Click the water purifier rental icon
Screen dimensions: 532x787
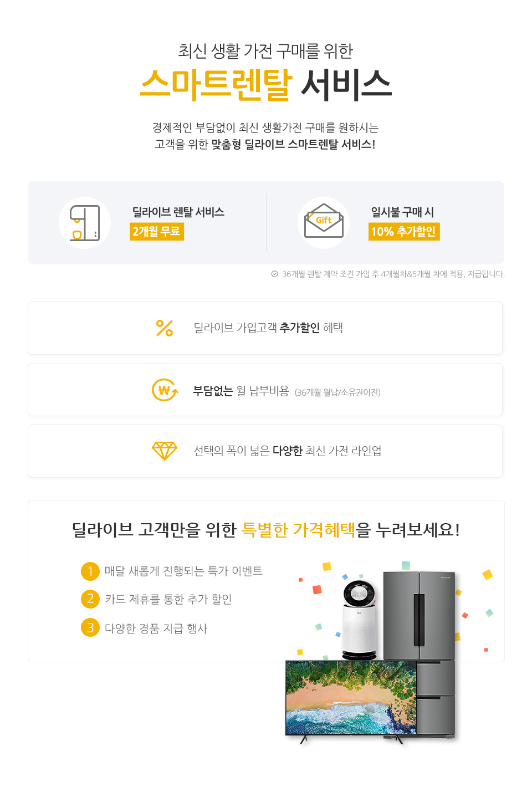point(85,223)
